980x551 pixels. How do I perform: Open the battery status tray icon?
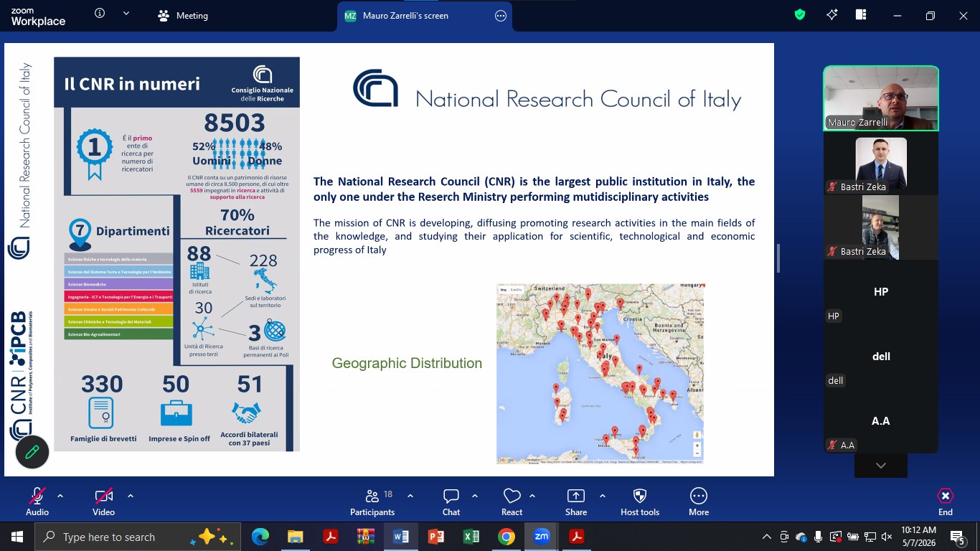tap(853, 537)
